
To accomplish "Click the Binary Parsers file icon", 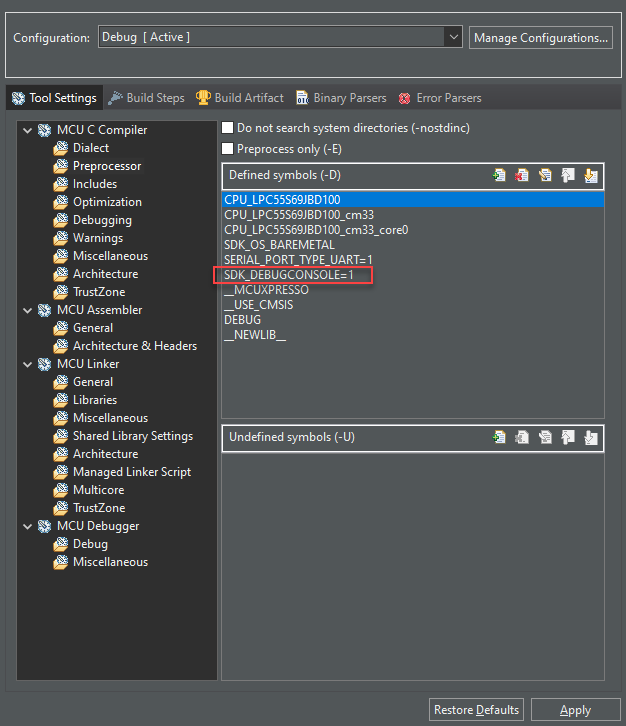I will click(x=302, y=98).
